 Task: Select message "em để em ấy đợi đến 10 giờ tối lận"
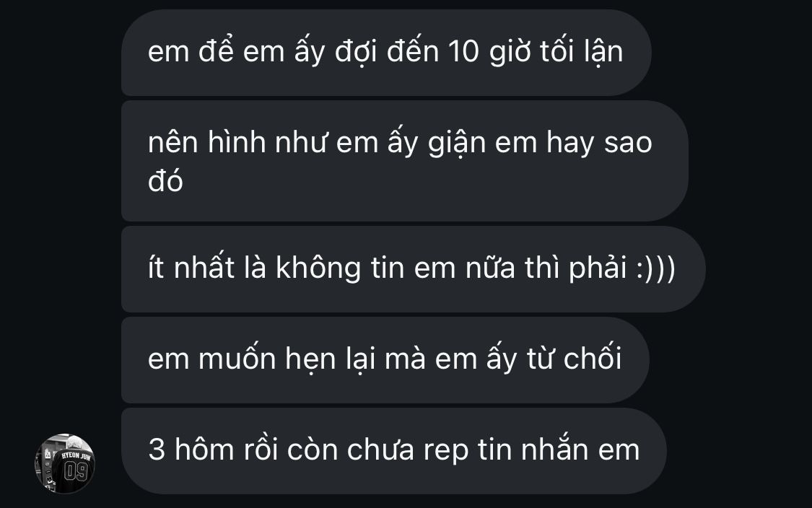point(386,53)
